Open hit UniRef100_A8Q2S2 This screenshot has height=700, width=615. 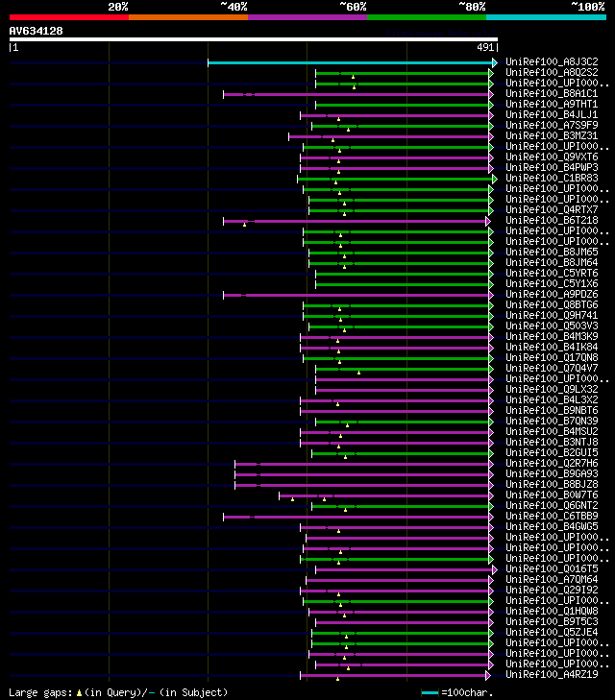tap(552, 72)
